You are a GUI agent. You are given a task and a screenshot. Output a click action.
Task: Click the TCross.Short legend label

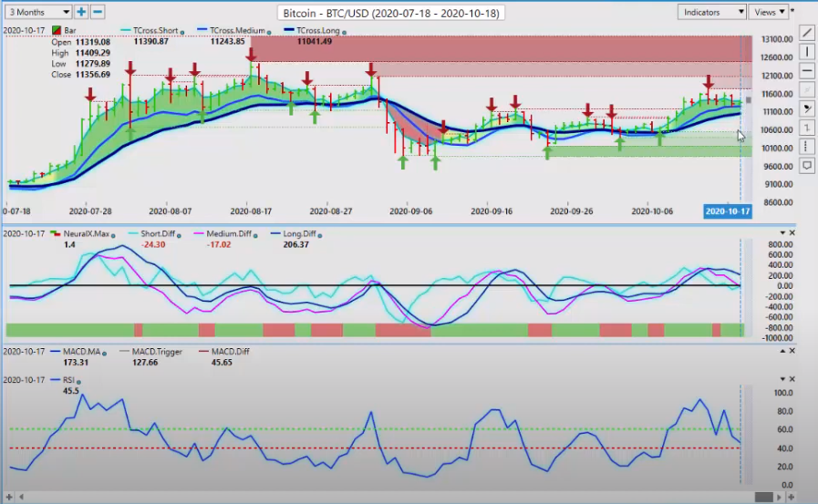155,30
